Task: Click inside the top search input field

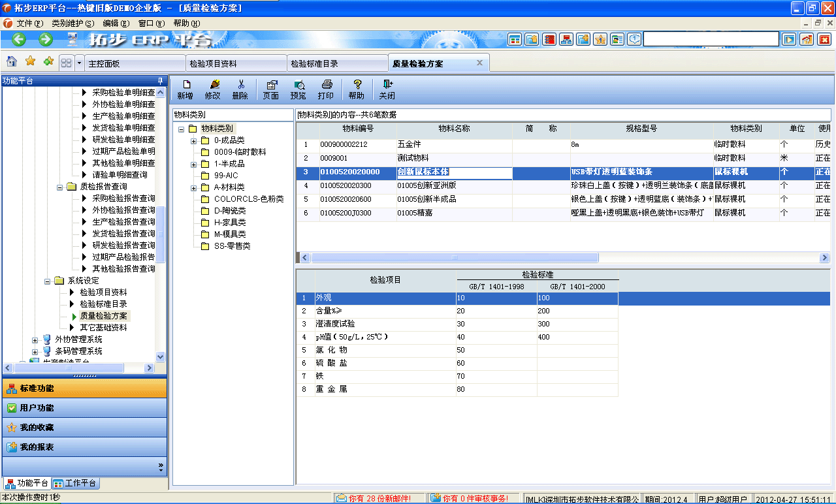Action: pos(712,39)
